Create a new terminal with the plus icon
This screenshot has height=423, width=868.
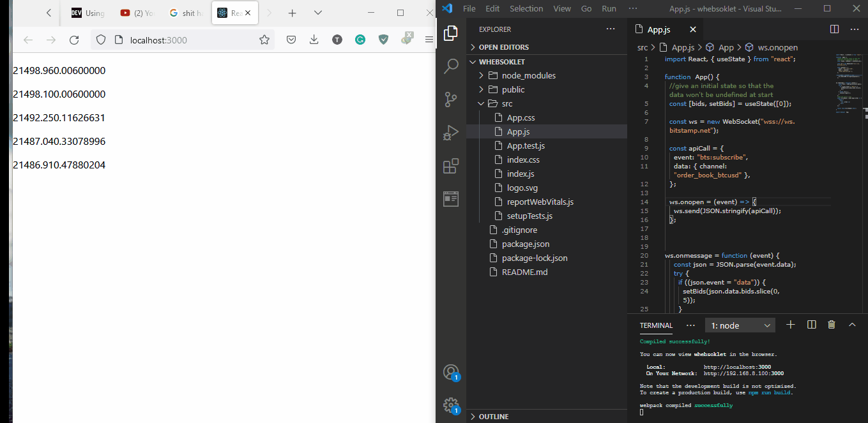coord(790,325)
